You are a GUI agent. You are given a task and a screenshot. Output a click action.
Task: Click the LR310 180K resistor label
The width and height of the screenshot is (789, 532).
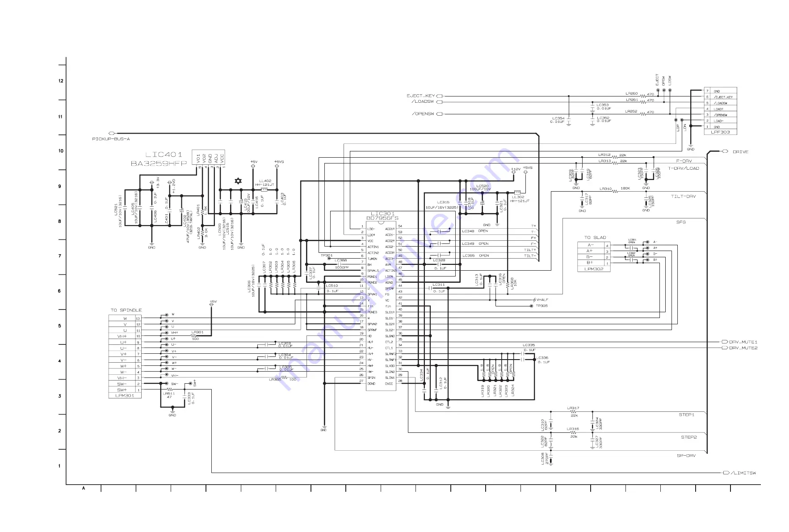tap(615, 189)
